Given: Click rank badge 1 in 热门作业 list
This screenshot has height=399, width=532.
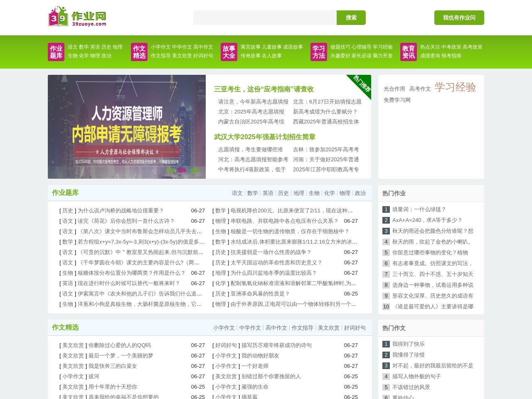Looking at the screenshot, I should [x=386, y=209].
